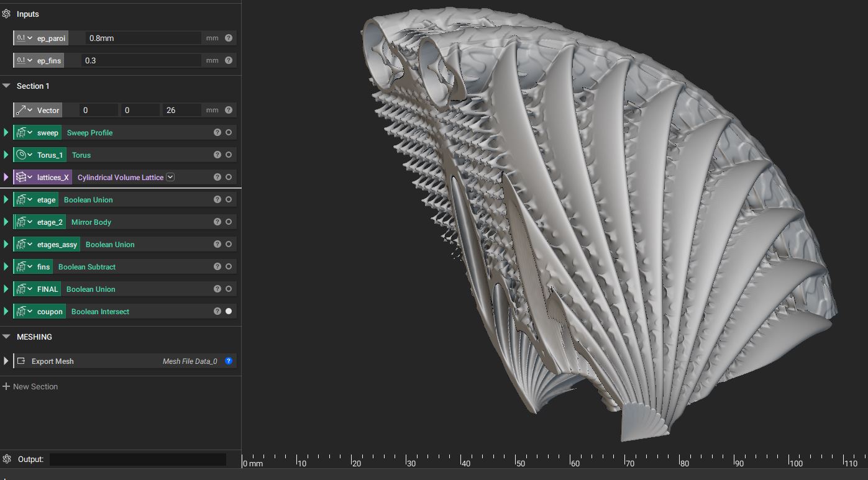The width and height of the screenshot is (868, 480).
Task: Toggle visibility of the sweep block
Action: pyautogui.click(x=229, y=132)
